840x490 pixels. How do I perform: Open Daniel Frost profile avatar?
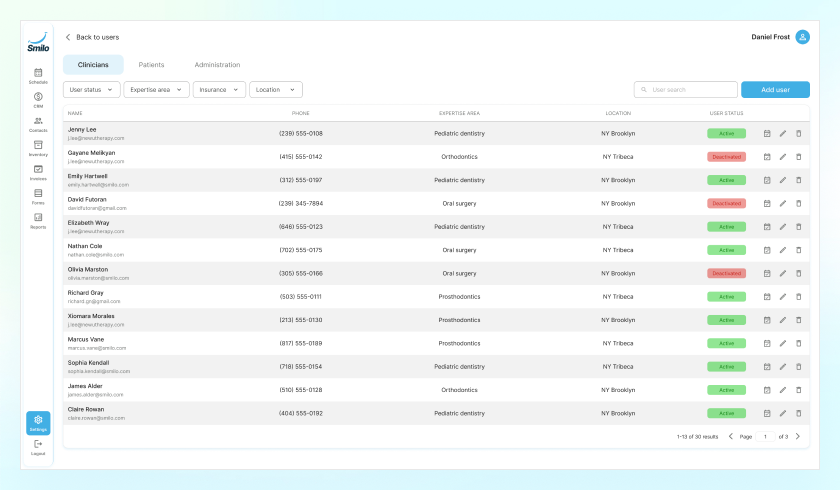pyautogui.click(x=802, y=37)
